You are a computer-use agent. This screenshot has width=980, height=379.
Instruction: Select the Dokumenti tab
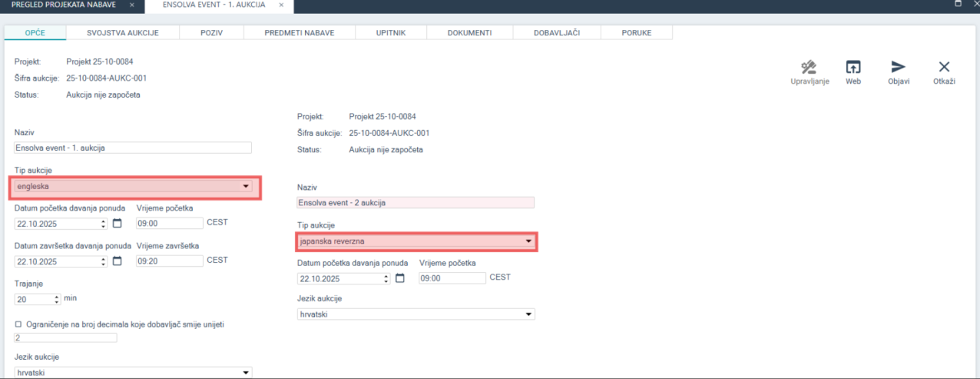(468, 33)
